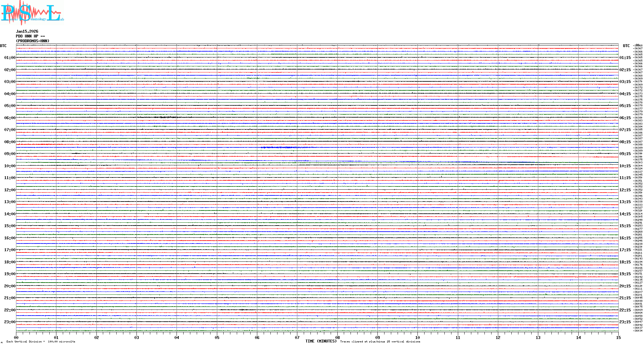
Task: Click the Jan15,2026 date text
Action: point(27,31)
